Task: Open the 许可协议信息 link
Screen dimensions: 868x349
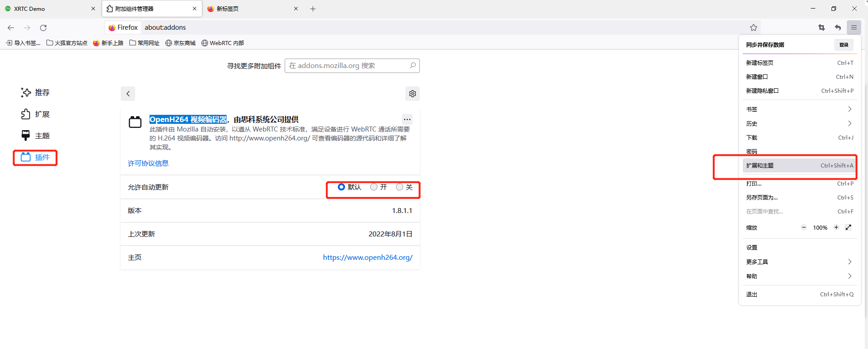Action: (x=148, y=163)
